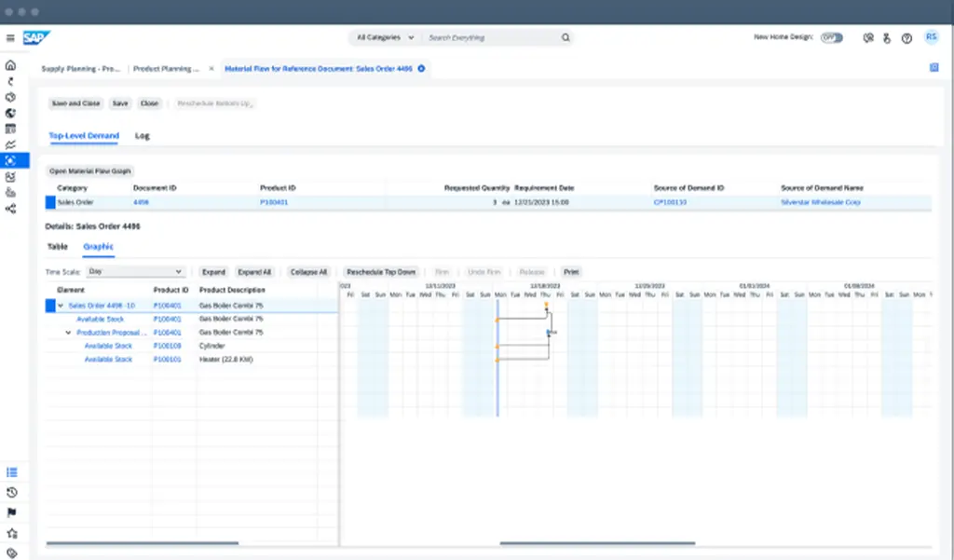The height and width of the screenshot is (560, 954).
Task: Click the Expand button
Action: point(213,272)
